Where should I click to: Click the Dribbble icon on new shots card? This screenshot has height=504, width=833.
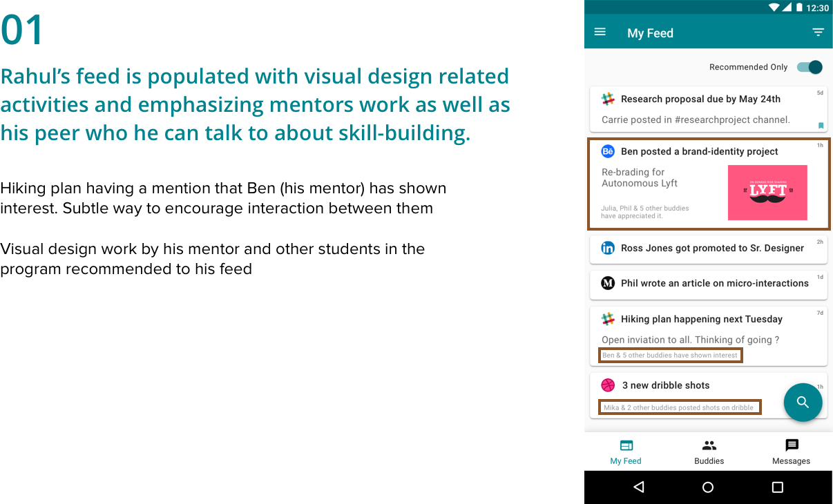pyautogui.click(x=608, y=385)
